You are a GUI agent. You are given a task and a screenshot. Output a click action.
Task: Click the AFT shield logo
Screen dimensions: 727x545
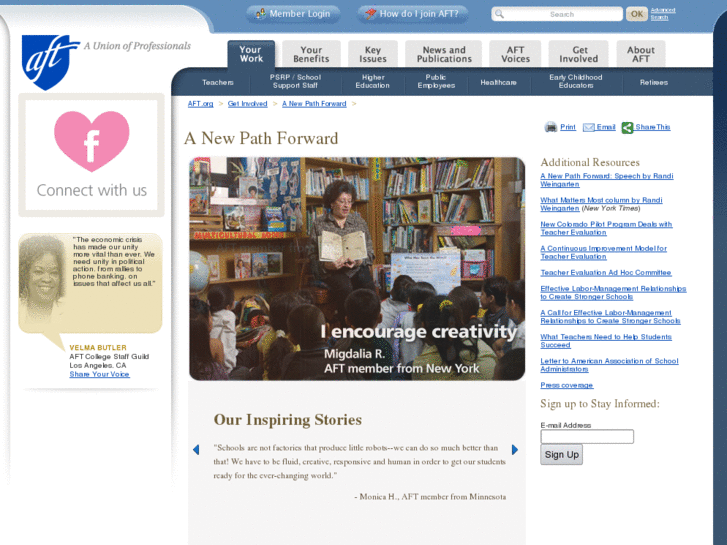[x=49, y=62]
